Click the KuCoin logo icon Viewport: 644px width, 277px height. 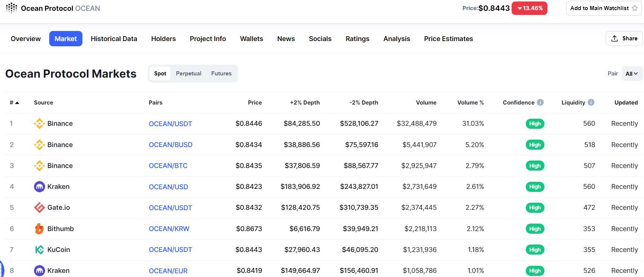tap(39, 250)
